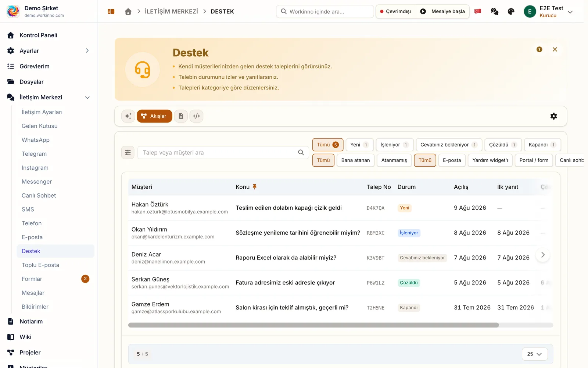Filter by Cevabınız bekleniyor status

[x=449, y=145]
